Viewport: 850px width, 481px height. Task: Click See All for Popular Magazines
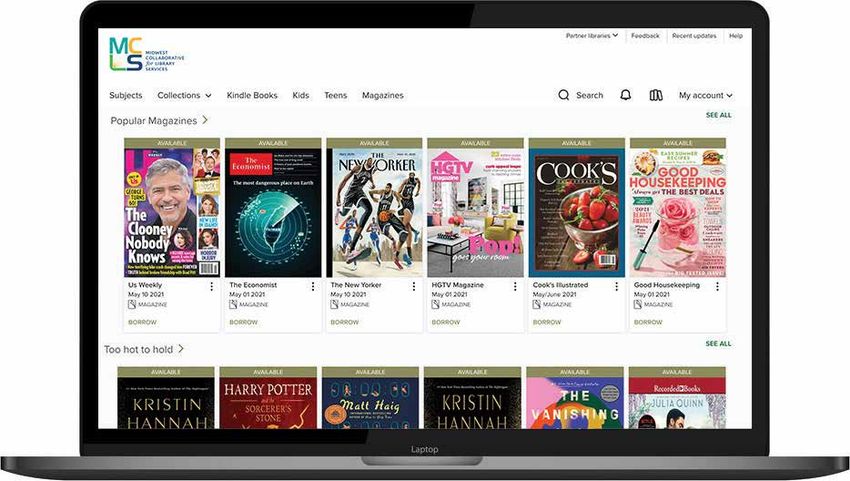[x=718, y=115]
